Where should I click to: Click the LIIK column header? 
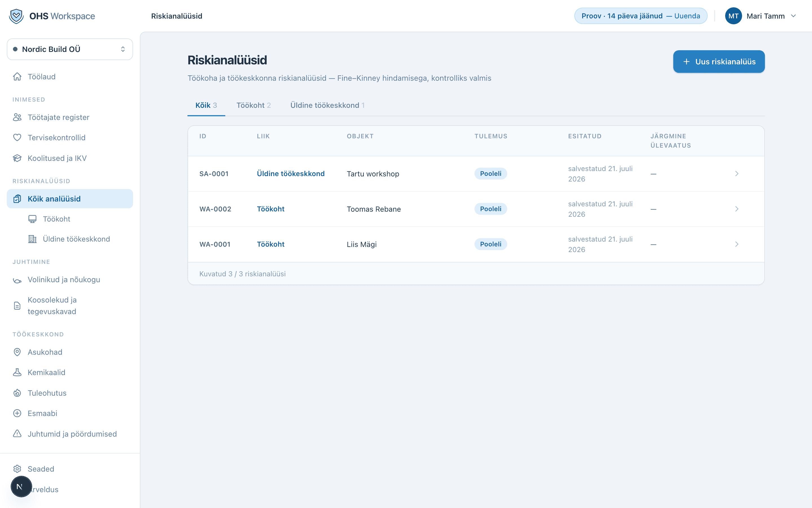[x=263, y=136]
